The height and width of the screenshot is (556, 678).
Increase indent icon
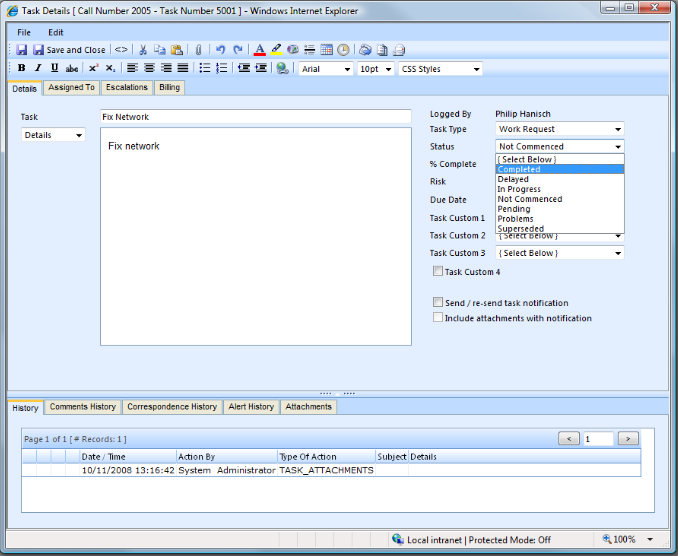[261, 68]
